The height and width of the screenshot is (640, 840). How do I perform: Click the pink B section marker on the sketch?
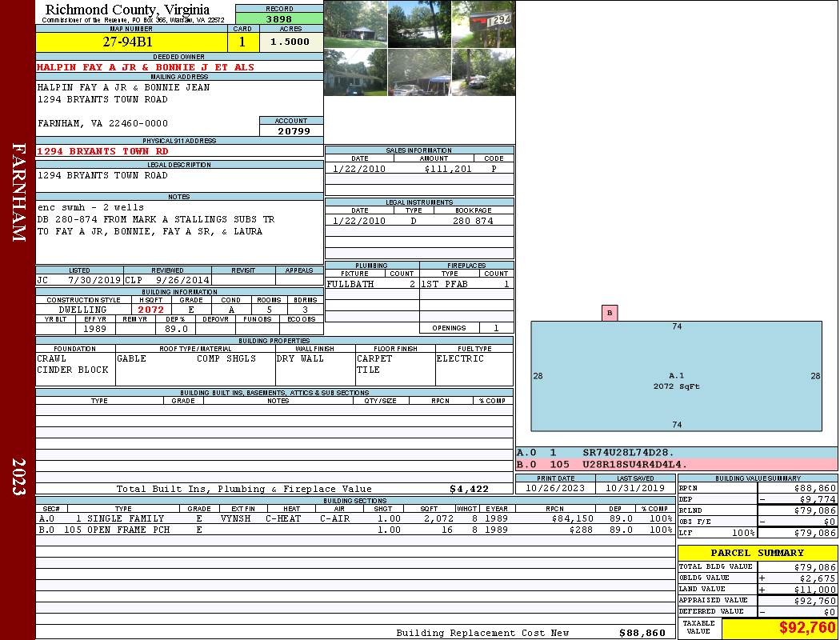[x=610, y=313]
